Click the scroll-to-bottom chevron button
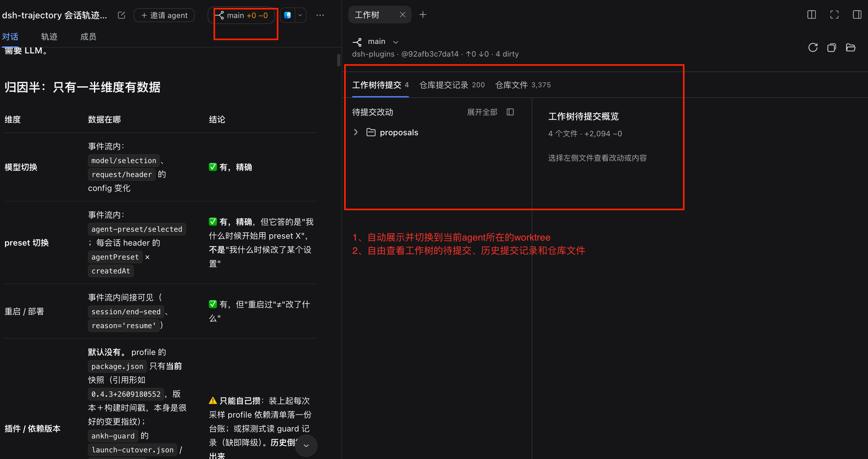 click(x=306, y=445)
